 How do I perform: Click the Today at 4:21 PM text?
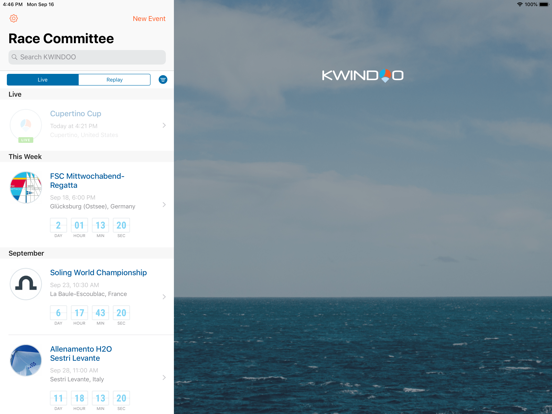click(x=74, y=126)
